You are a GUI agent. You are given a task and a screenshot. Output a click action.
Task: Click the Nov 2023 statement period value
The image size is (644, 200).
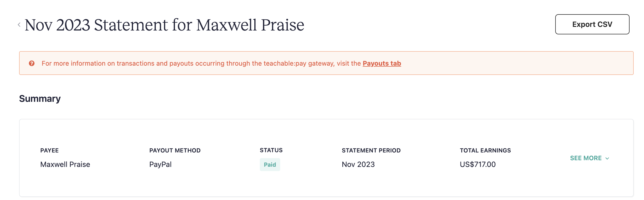tap(358, 164)
